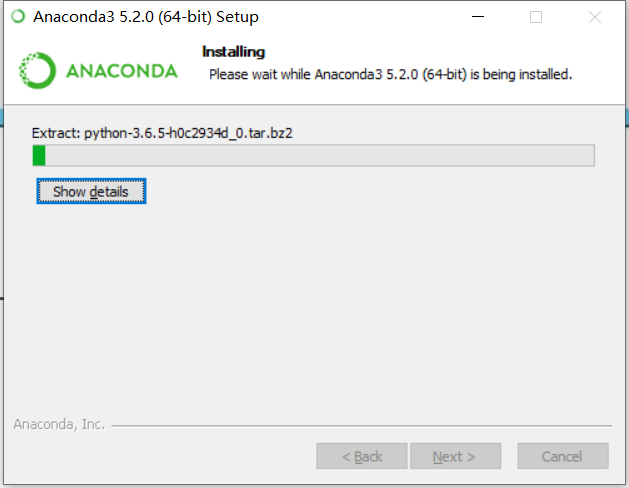Click the grayed-out Next button
The height and width of the screenshot is (488, 629).
pos(455,456)
